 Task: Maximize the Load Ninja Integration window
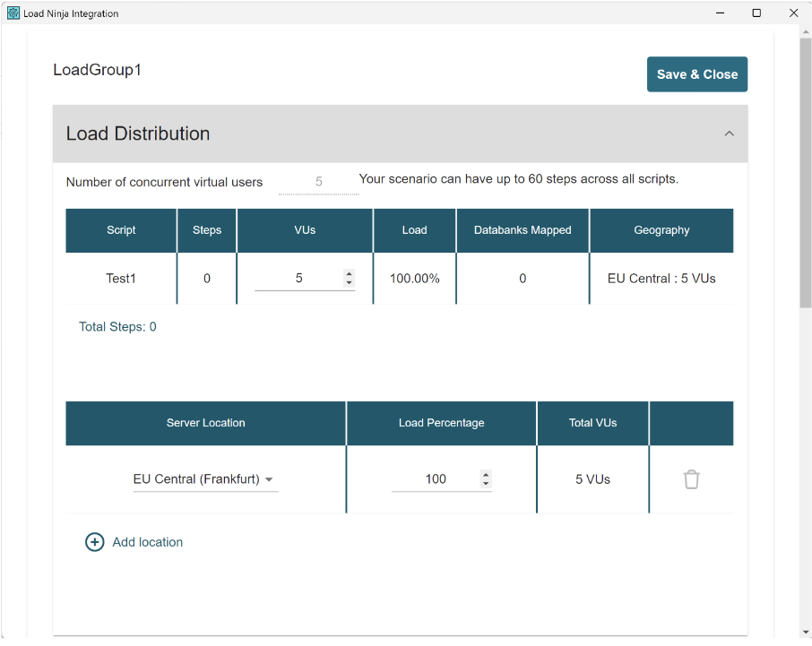(756, 13)
